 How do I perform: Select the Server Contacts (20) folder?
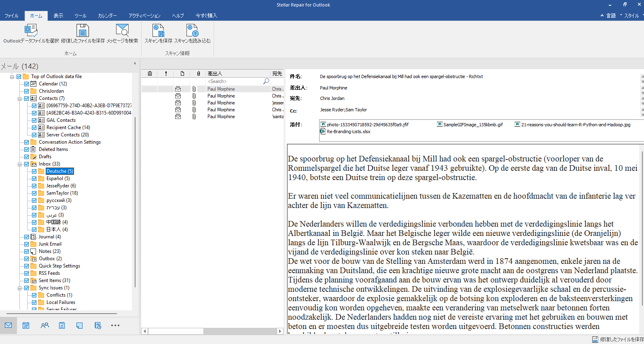[68, 135]
